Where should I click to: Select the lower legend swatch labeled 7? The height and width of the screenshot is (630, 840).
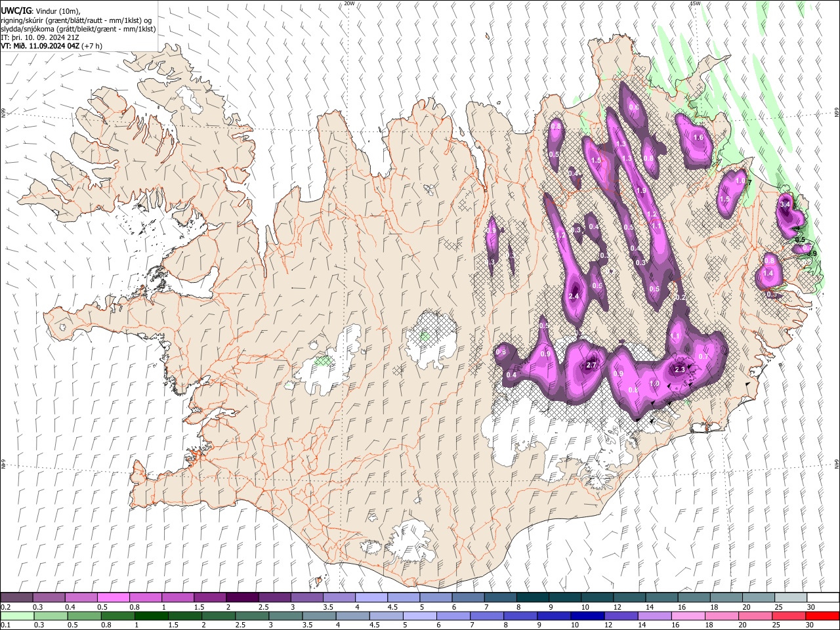coord(486,616)
